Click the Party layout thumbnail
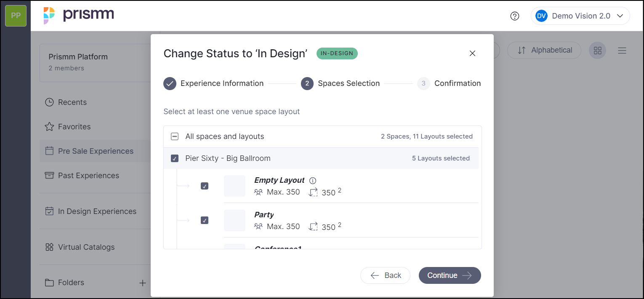 coord(234,220)
